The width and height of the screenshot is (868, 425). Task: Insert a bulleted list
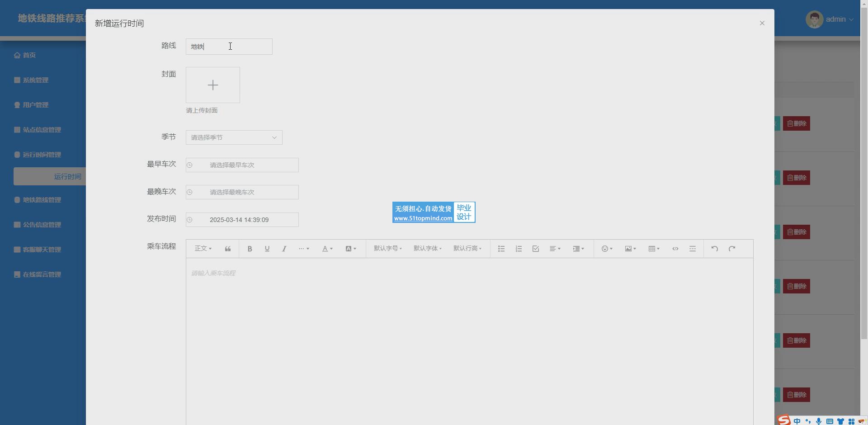[x=501, y=249]
